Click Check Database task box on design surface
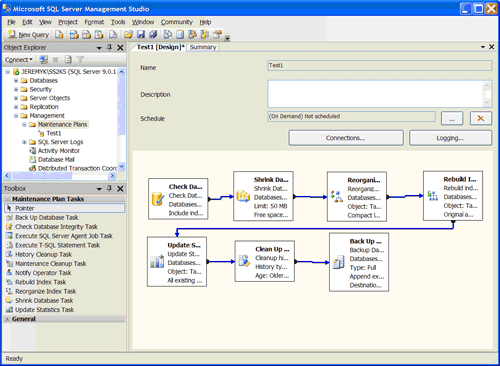Screen dimensions: 500x366 178,199
